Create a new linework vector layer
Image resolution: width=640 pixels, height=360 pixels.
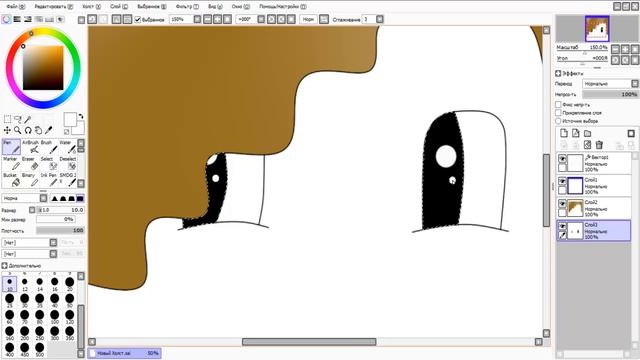576,133
